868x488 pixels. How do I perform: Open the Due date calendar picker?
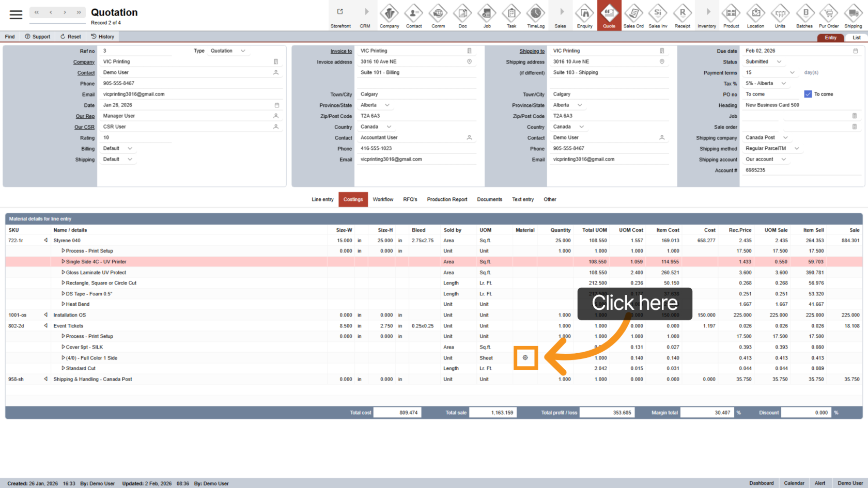tap(855, 51)
